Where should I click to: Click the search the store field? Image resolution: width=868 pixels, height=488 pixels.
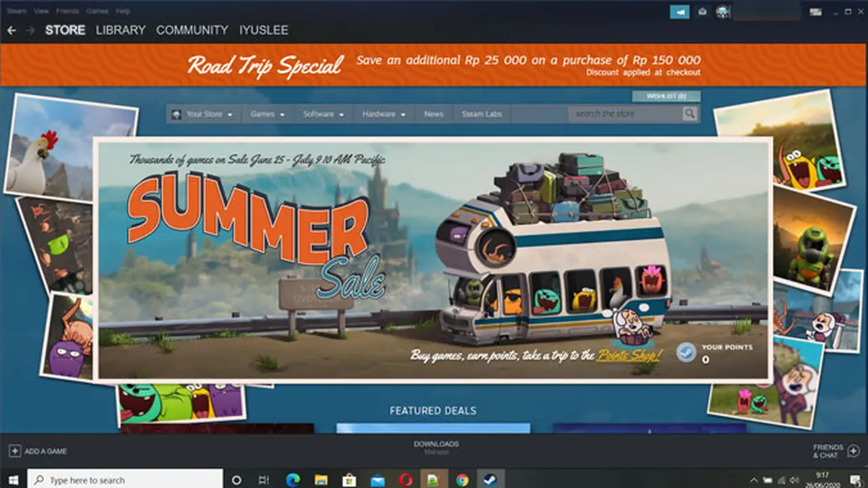click(627, 114)
